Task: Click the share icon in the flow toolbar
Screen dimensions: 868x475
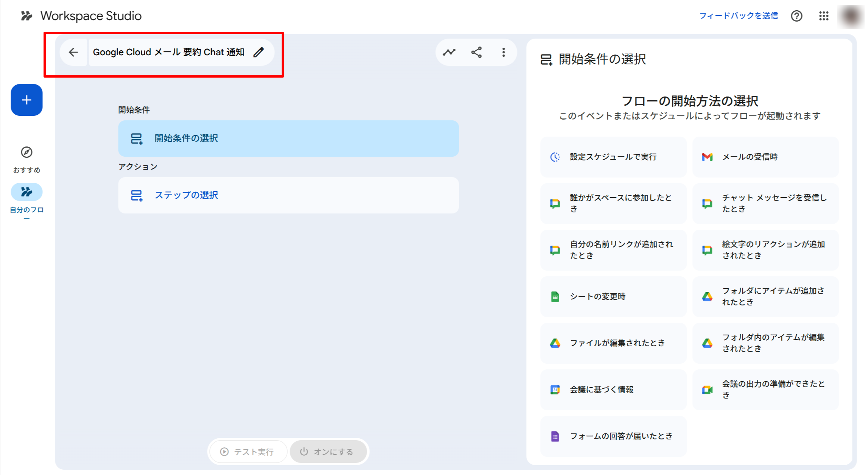Action: coord(477,52)
